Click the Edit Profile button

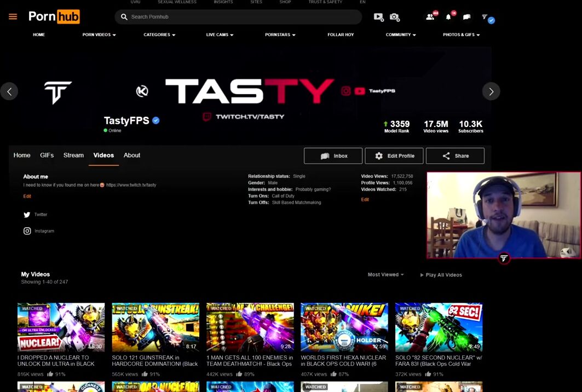[x=394, y=156]
